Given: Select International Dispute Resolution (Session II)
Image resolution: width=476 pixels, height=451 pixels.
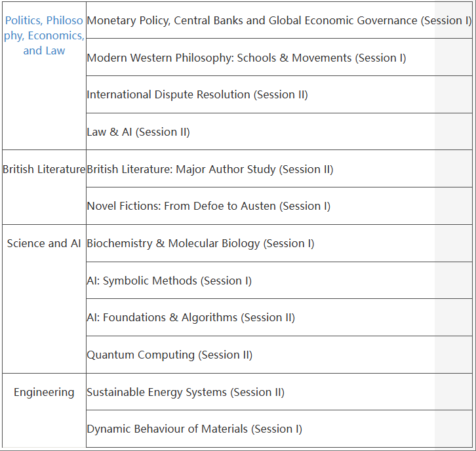Looking at the screenshot, I should pos(197,94).
